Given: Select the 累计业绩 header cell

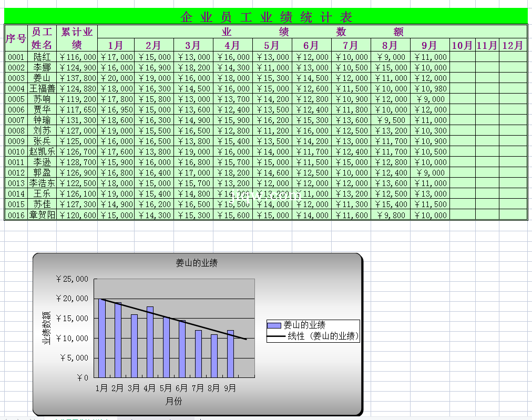Looking at the screenshot, I should (77, 38).
